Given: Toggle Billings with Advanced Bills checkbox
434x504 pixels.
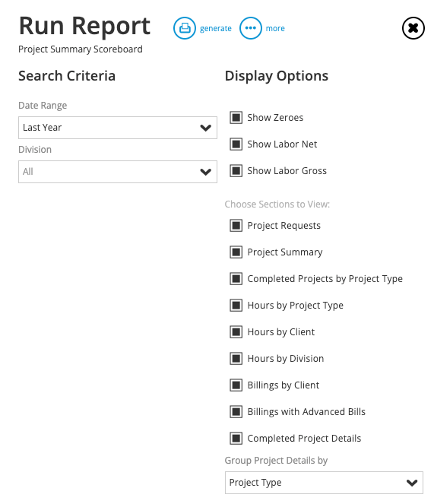Looking at the screenshot, I should tap(236, 412).
